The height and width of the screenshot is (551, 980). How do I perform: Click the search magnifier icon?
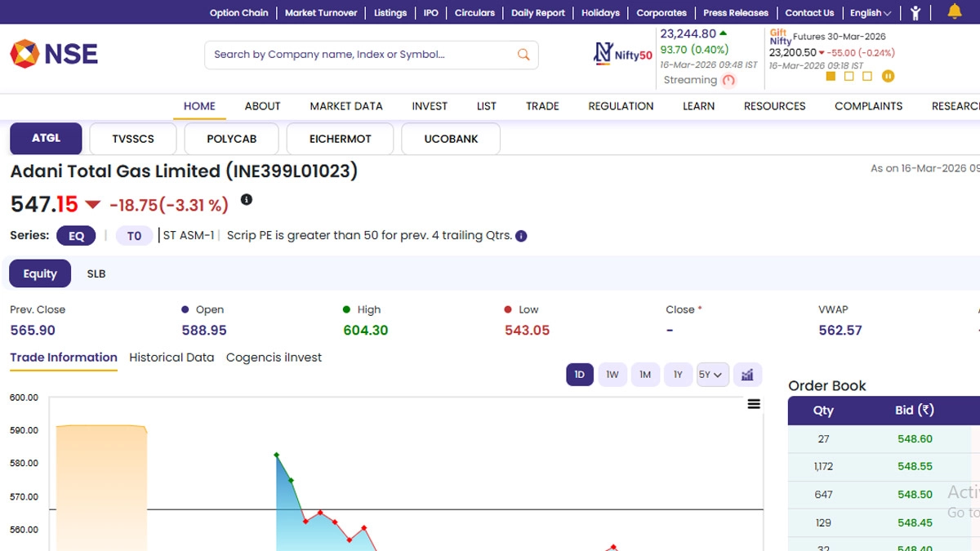pyautogui.click(x=523, y=55)
